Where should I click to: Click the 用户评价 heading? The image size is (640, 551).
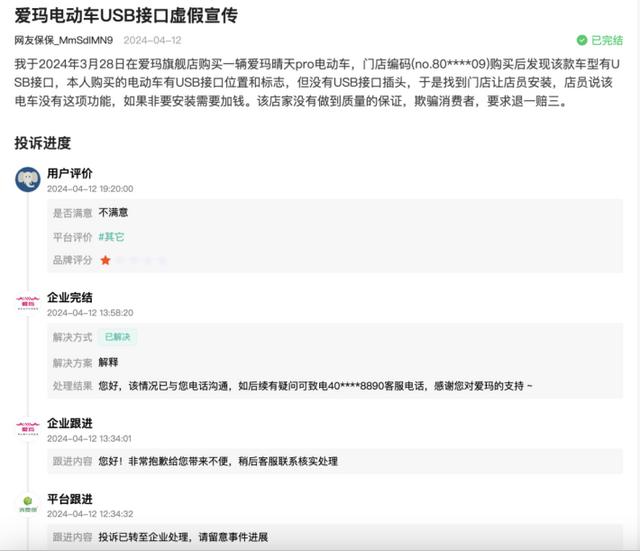[70, 173]
